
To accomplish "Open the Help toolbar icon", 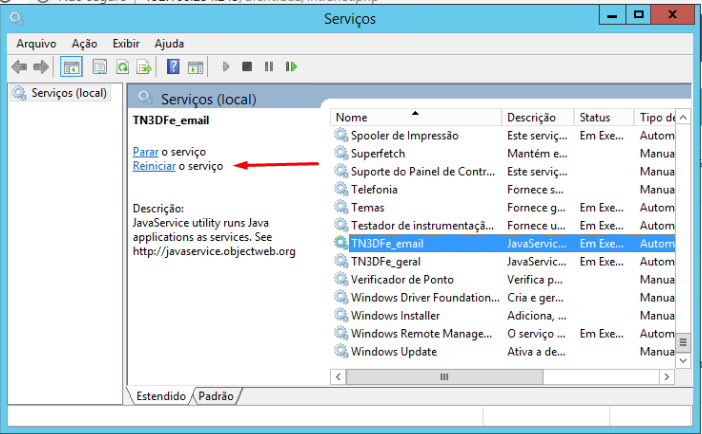I will point(173,67).
